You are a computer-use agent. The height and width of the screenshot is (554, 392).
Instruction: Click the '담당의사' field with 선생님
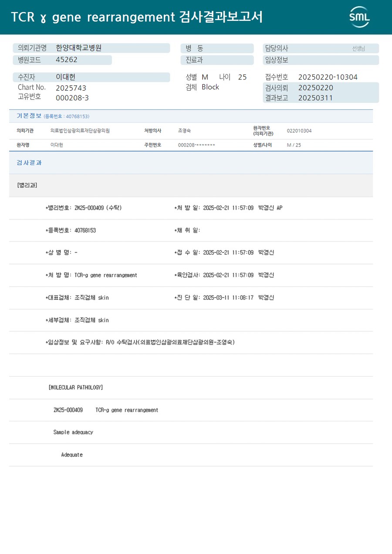(321, 48)
